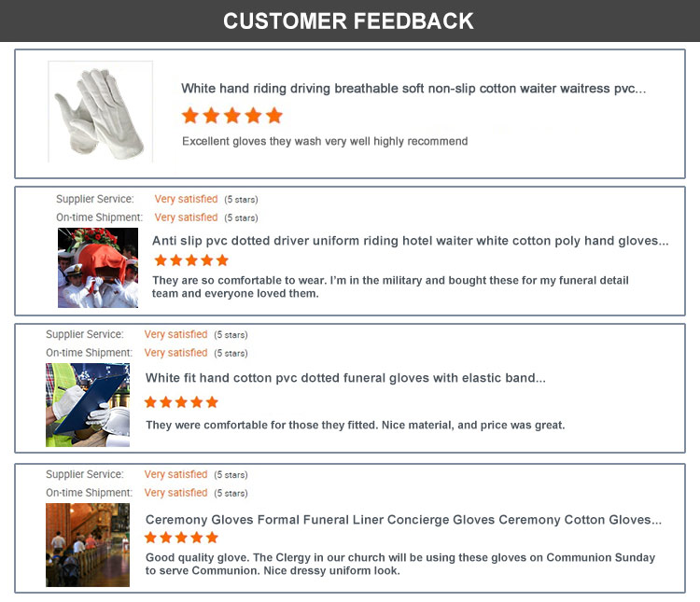The image size is (700, 602).
Task: Click the military funeral detail photo
Action: [98, 268]
